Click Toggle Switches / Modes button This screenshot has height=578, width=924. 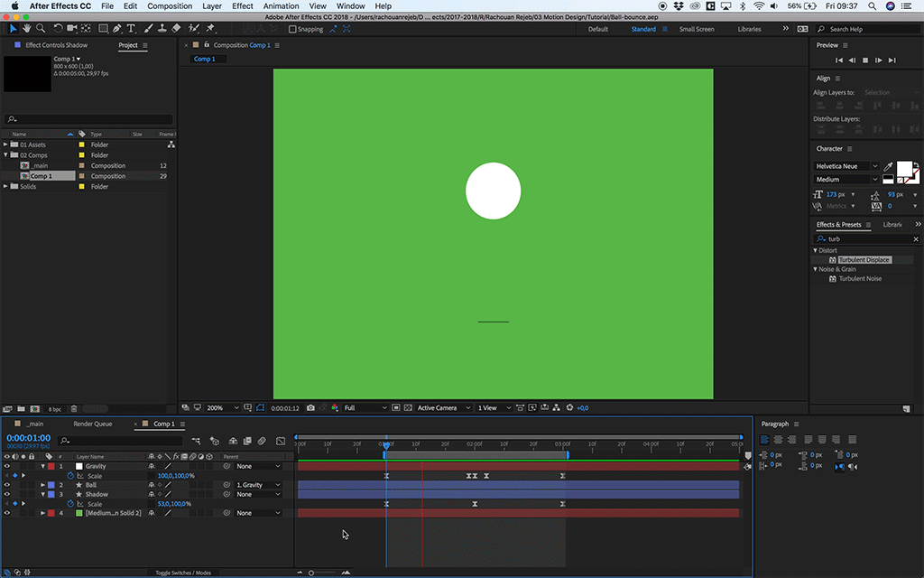(183, 573)
